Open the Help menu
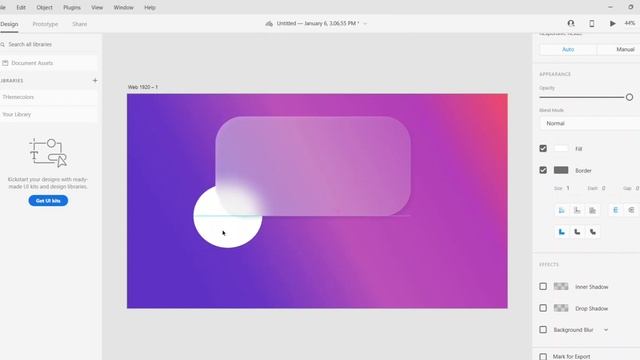The width and height of the screenshot is (640, 360). 150,7
